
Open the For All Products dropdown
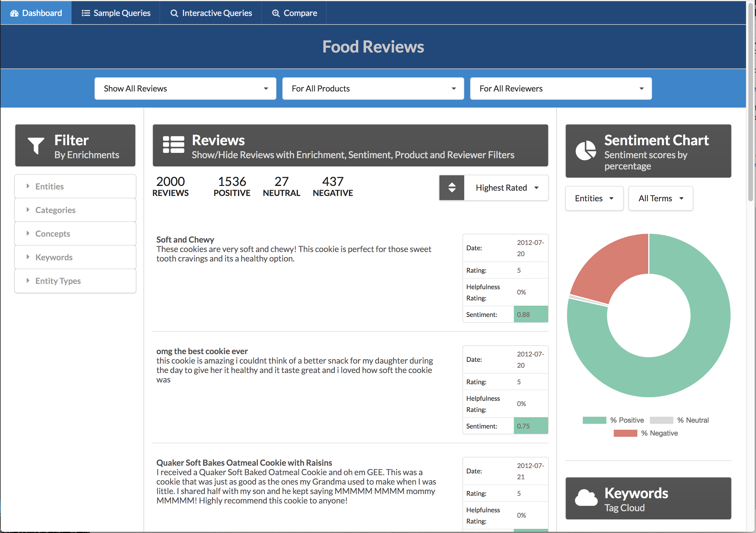pyautogui.click(x=373, y=88)
